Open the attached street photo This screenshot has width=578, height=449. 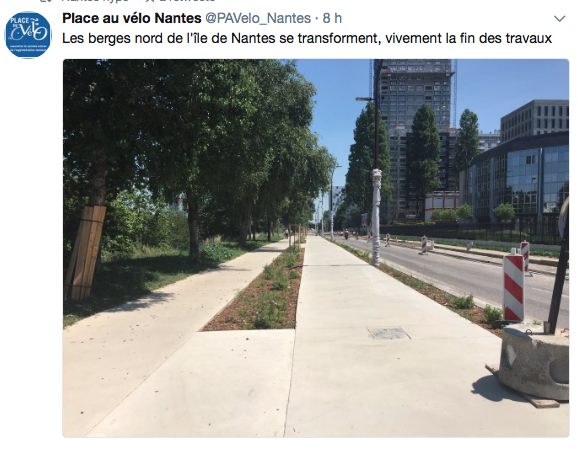[316, 248]
